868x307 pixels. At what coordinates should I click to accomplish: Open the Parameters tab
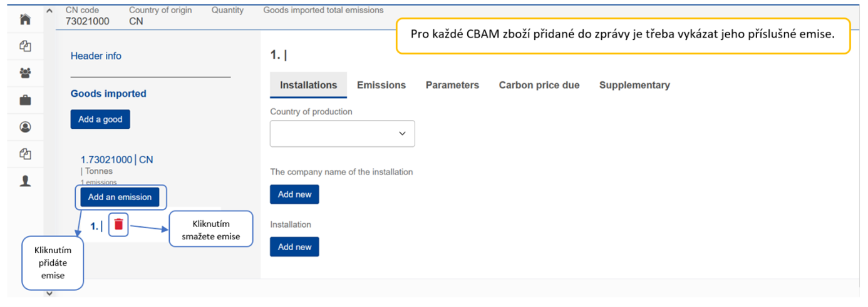(452, 85)
